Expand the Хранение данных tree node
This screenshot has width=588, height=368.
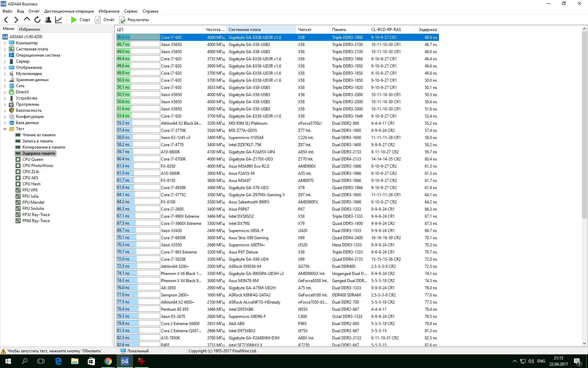tap(5, 80)
